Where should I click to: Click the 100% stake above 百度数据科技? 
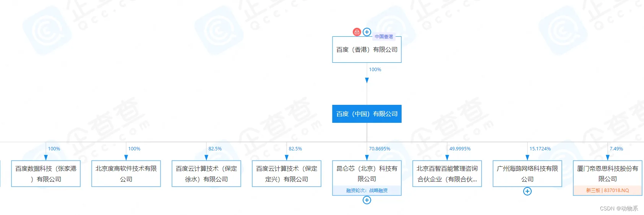tap(54, 149)
